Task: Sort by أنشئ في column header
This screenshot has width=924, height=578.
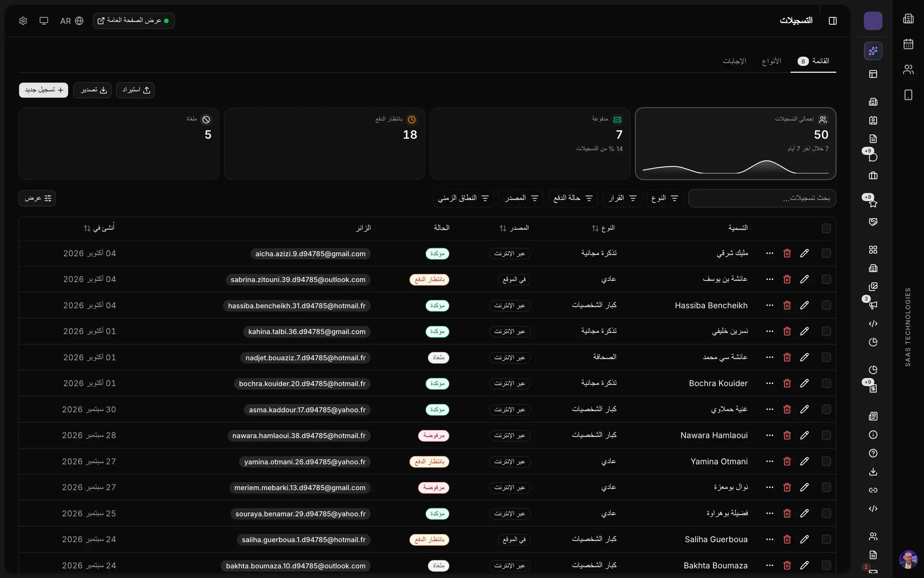Action: click(x=99, y=228)
